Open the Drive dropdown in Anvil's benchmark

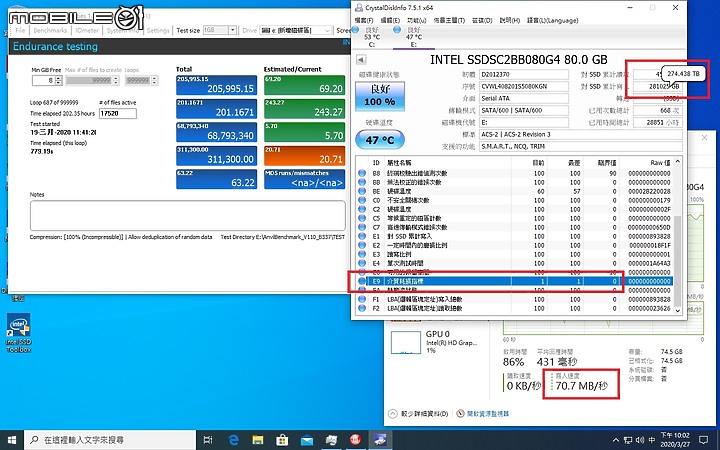(295, 30)
